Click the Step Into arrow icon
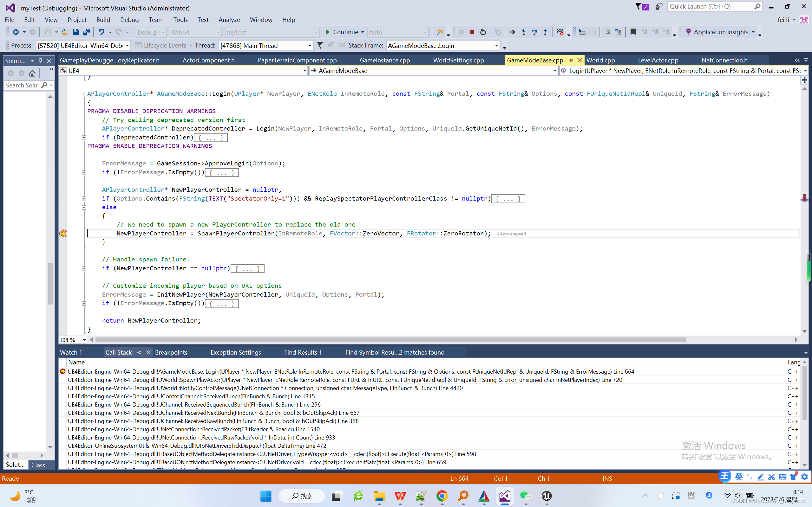The height and width of the screenshot is (507, 812). coord(523,32)
